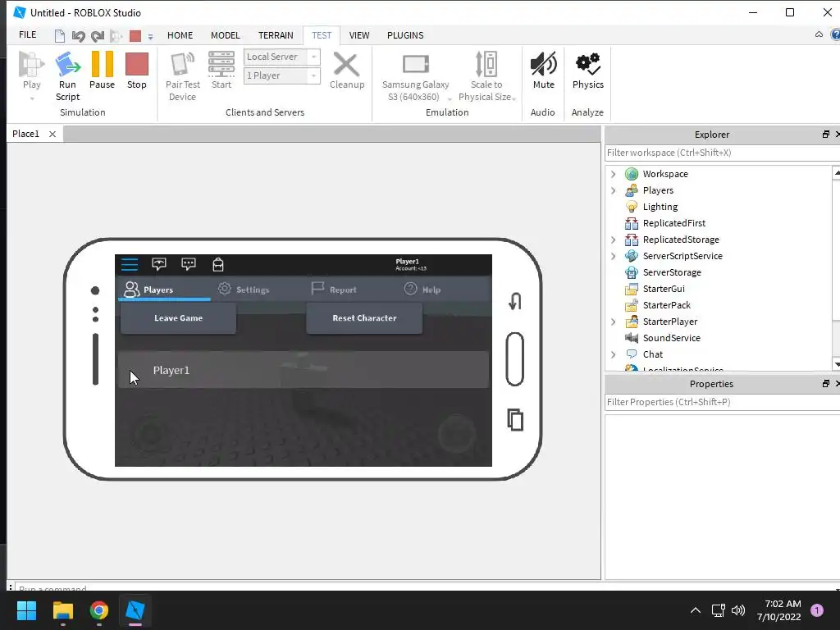Click the emulator leaderboard icon
Viewport: 840px width, 630px height.
click(159, 264)
